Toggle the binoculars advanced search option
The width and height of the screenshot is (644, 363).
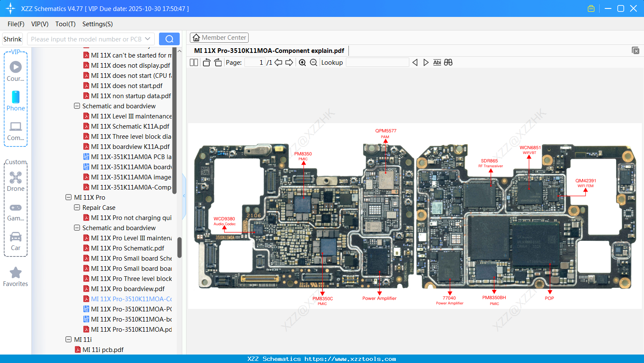(x=448, y=62)
